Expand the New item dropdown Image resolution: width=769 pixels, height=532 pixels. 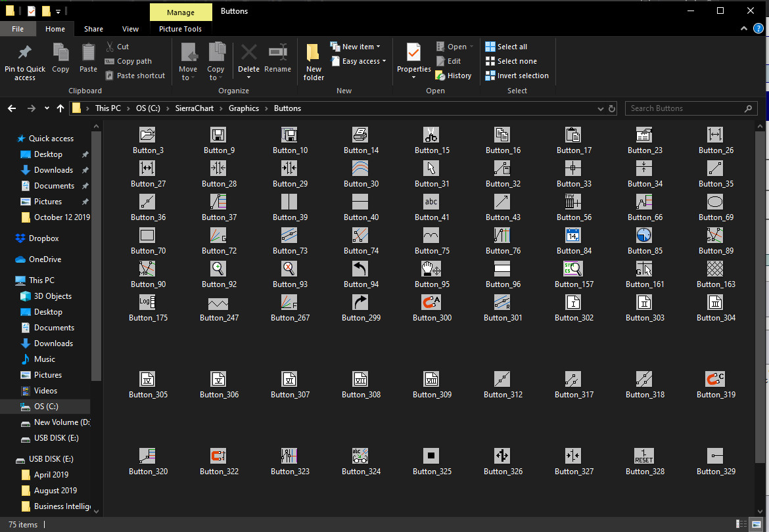pos(356,47)
